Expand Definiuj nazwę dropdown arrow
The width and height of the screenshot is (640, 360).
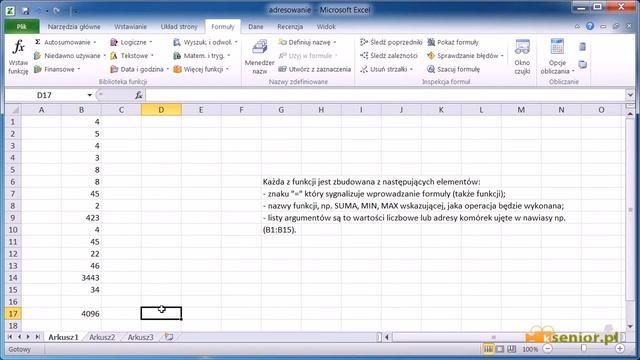[335, 42]
